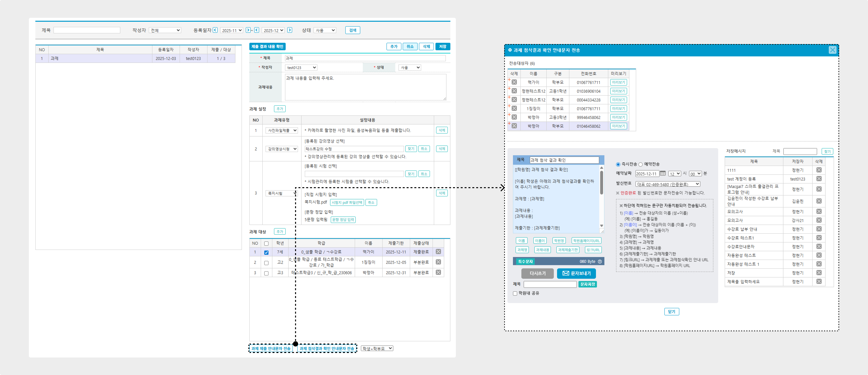Remove recipient 맥가이 with delete icon
This screenshot has height=375, width=868.
514,82
